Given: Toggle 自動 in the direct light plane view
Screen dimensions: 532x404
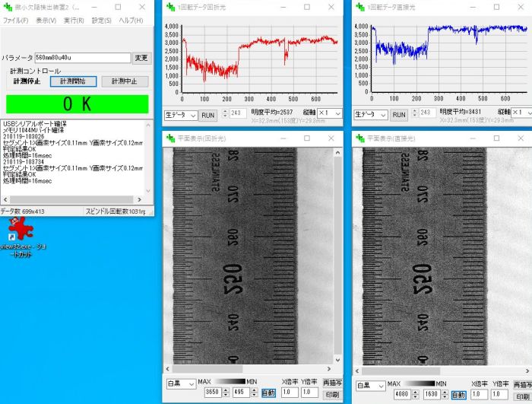Looking at the screenshot, I should pos(458,395).
